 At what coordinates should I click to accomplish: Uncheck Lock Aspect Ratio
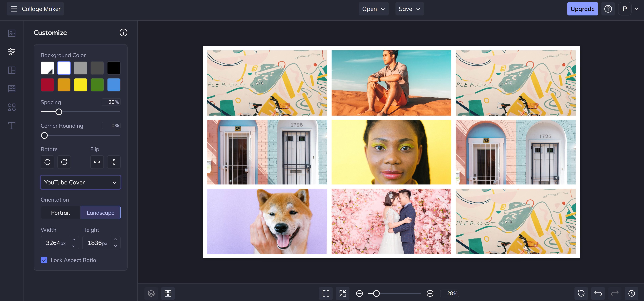pyautogui.click(x=44, y=260)
